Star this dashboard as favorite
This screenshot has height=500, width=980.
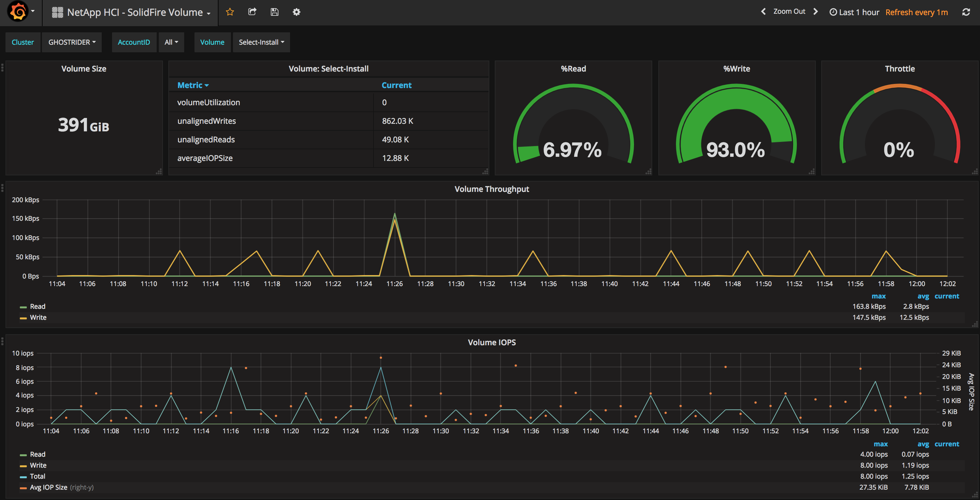[230, 12]
